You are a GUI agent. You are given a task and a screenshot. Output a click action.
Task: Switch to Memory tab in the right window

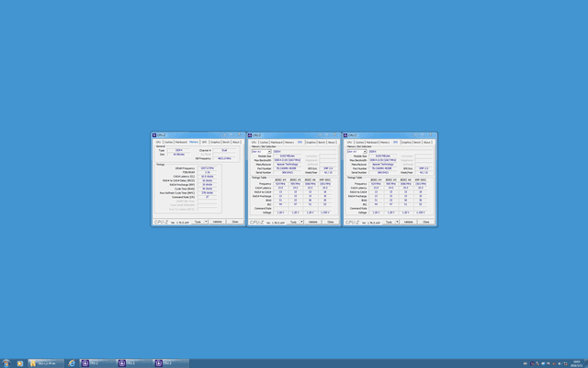click(x=385, y=143)
